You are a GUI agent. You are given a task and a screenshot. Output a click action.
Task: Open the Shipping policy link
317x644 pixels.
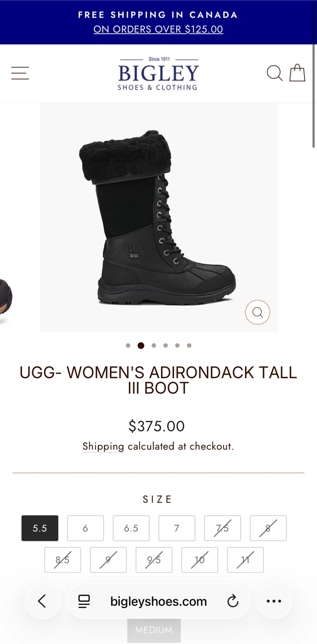(x=103, y=446)
